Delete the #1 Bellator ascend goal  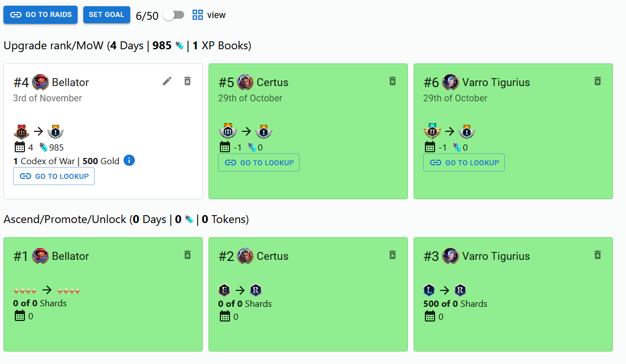pyautogui.click(x=188, y=255)
